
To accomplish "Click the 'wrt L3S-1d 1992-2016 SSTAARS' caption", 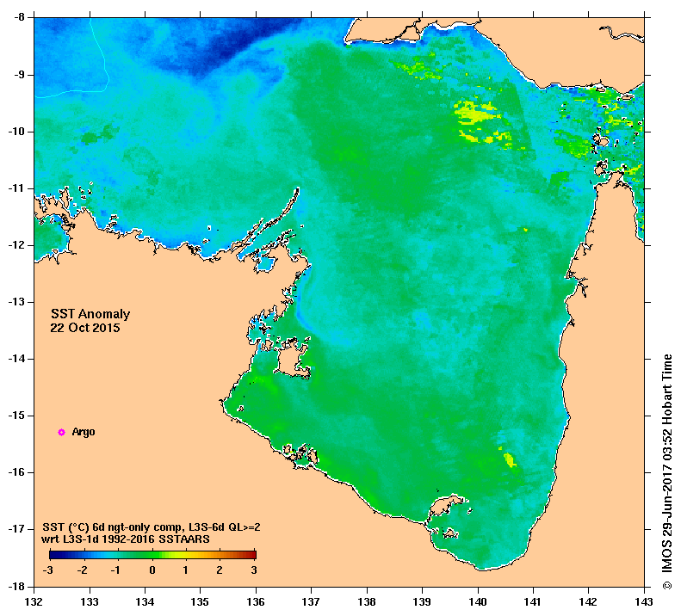I will point(126,539).
